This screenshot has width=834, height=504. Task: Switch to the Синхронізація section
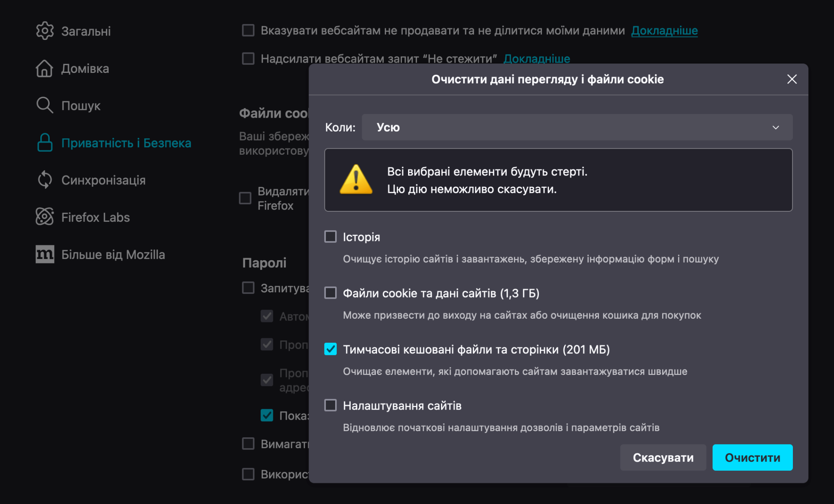pos(103,180)
